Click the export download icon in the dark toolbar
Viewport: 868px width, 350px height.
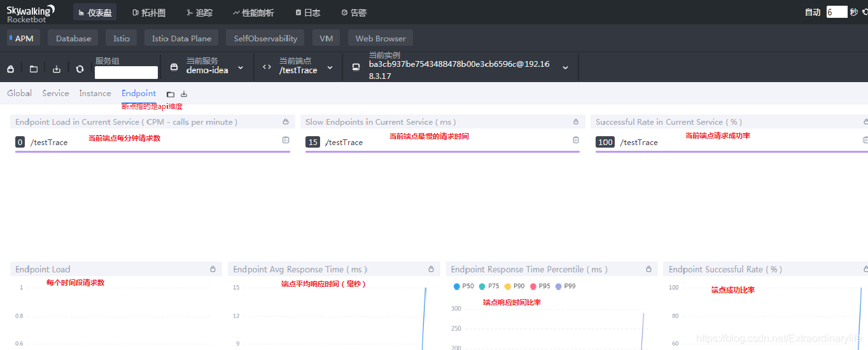tap(57, 69)
